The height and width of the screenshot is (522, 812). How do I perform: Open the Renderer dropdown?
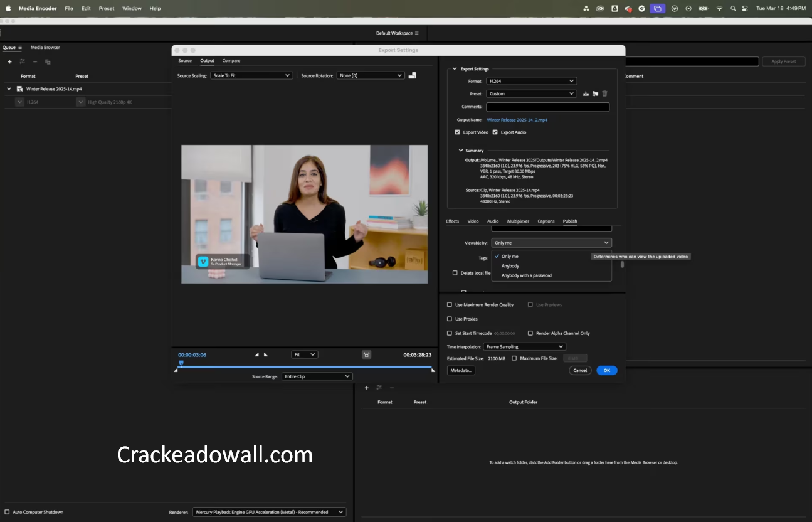coord(269,512)
